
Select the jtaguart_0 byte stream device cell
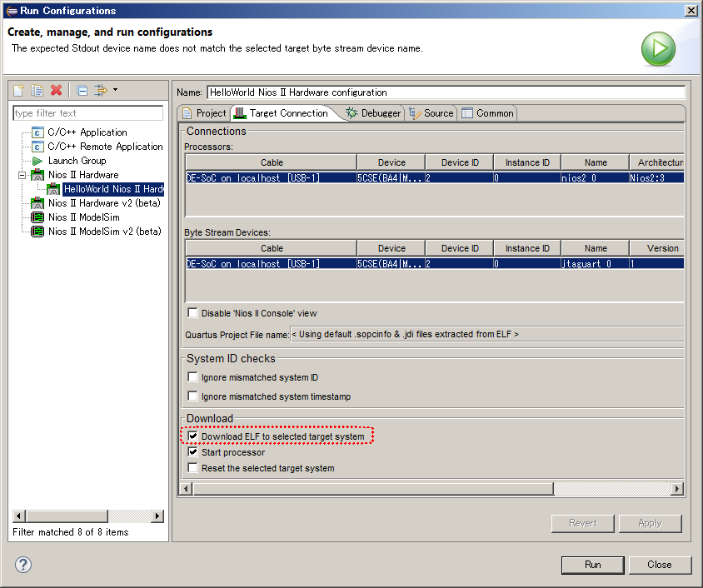coord(595,263)
